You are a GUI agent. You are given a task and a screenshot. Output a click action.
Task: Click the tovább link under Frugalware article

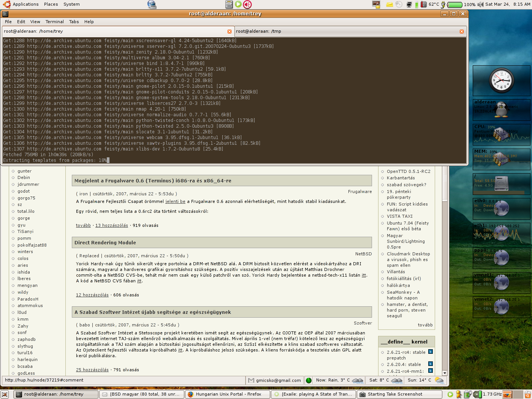tap(83, 225)
